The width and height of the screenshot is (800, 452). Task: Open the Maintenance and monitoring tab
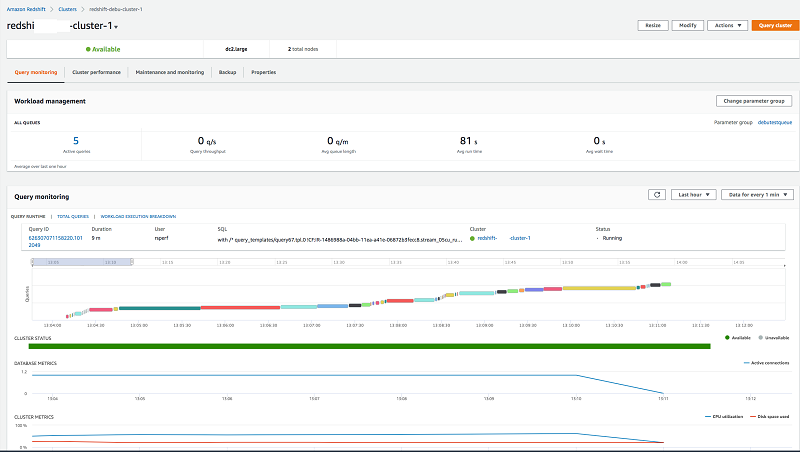tap(169, 72)
